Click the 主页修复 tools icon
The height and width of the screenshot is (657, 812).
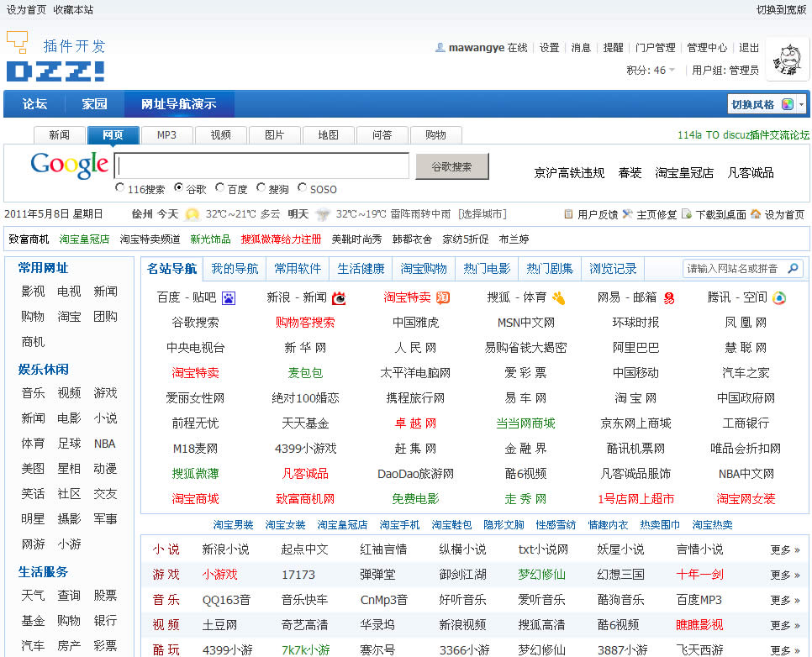click(x=627, y=214)
